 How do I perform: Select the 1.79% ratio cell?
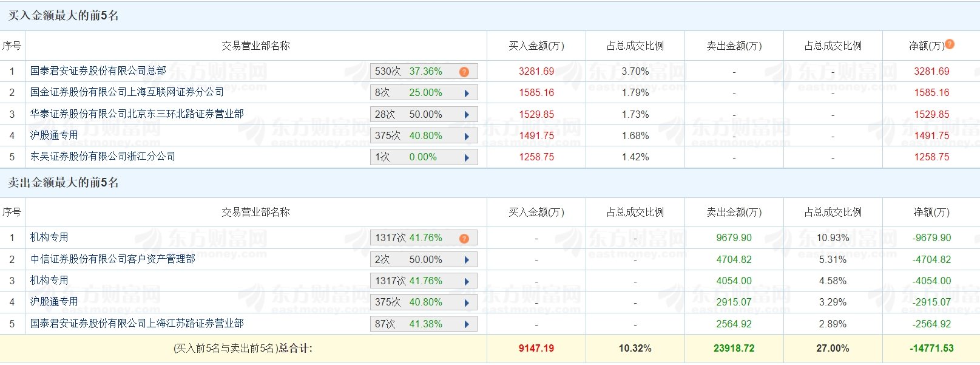[635, 93]
